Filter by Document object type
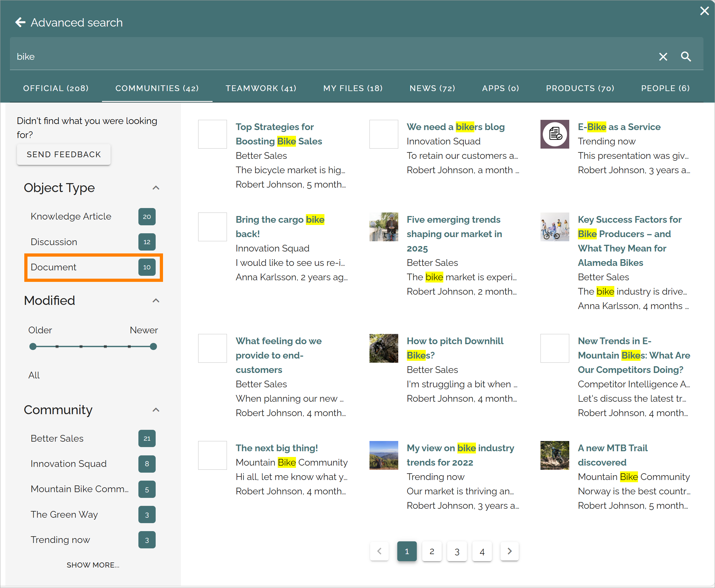The image size is (715, 588). pyautogui.click(x=93, y=267)
